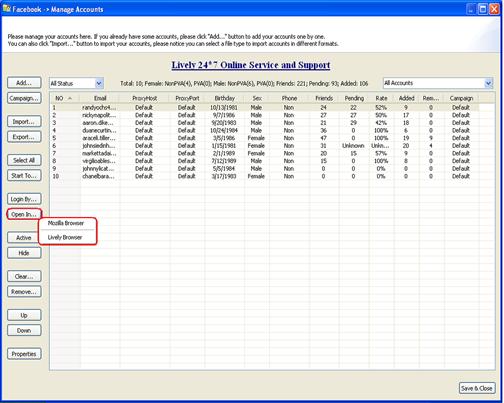The width and height of the screenshot is (504, 403).
Task: Choose Select All accounts button
Action: pyautogui.click(x=24, y=160)
